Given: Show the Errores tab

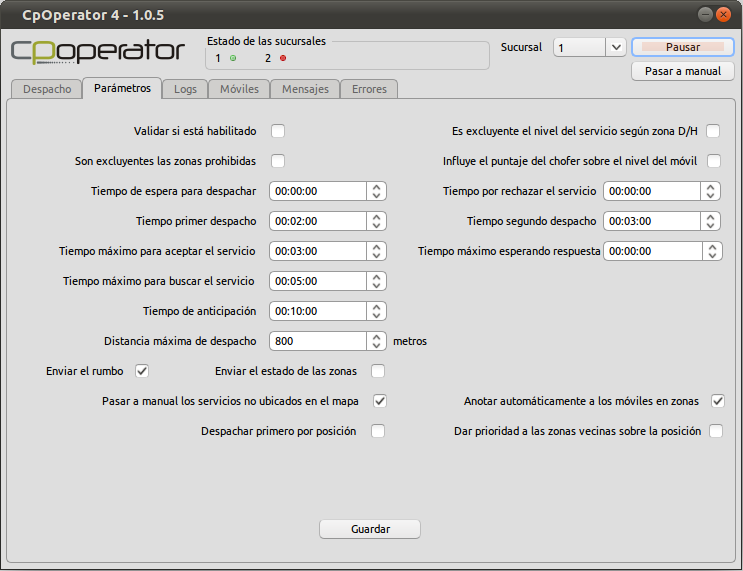Looking at the screenshot, I should coord(369,89).
